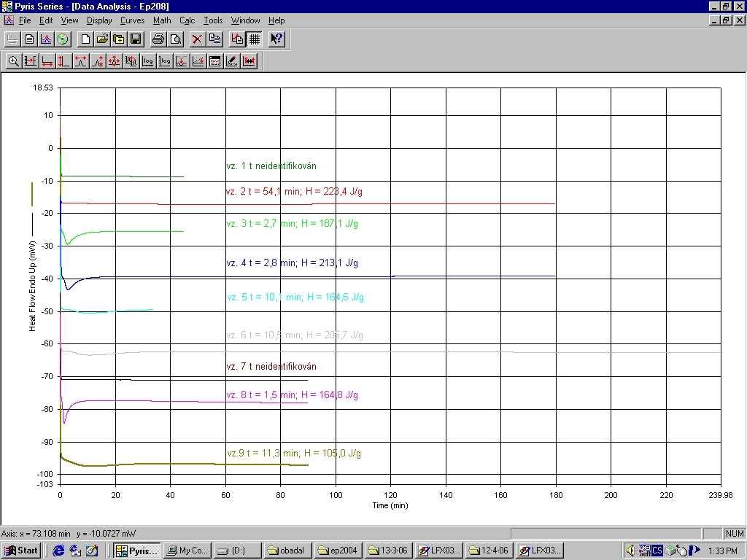Click the four-way arrows peak icon

tap(114, 61)
